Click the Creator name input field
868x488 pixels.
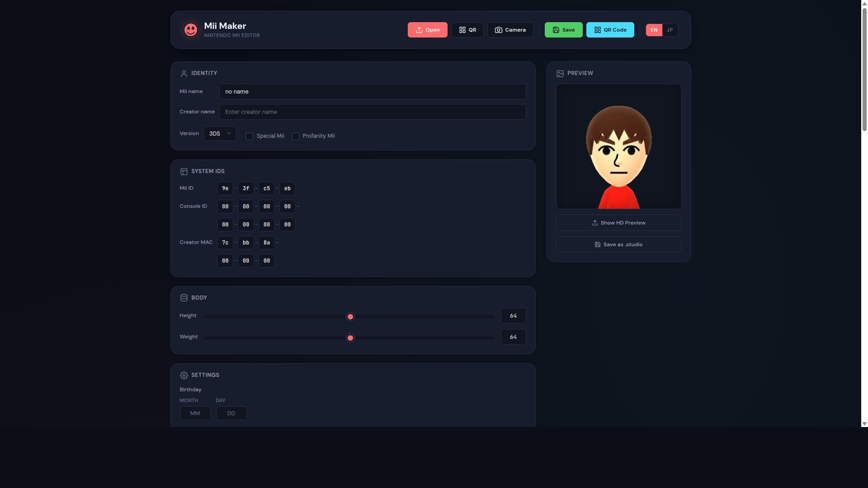coord(373,112)
